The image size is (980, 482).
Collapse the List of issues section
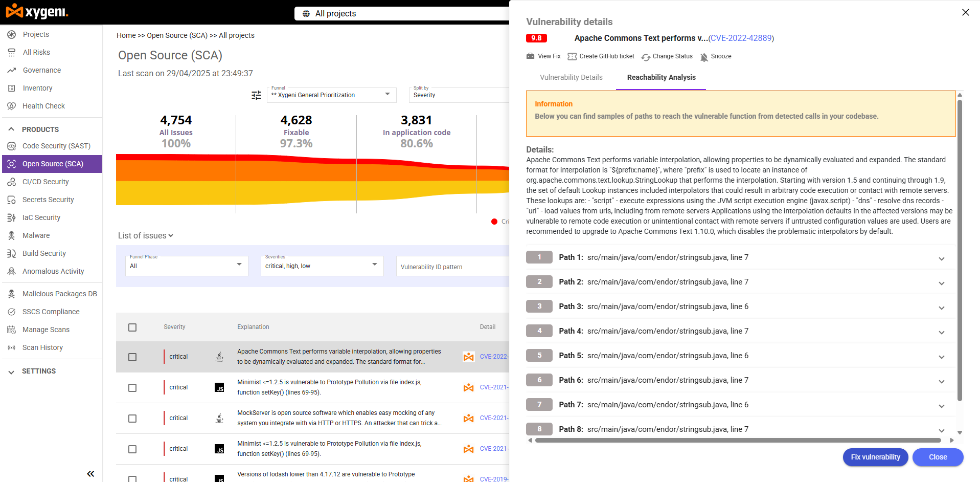pyautogui.click(x=146, y=235)
